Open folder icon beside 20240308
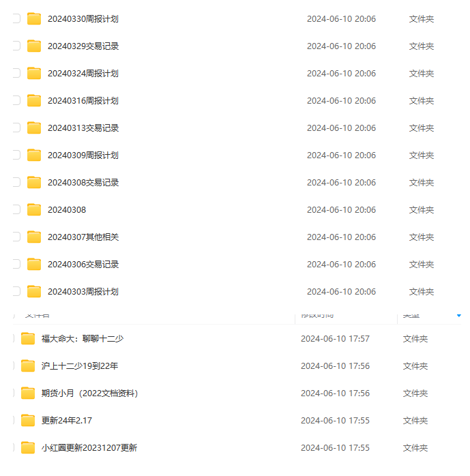Viewport: 470px width, 476px height. pyautogui.click(x=34, y=210)
